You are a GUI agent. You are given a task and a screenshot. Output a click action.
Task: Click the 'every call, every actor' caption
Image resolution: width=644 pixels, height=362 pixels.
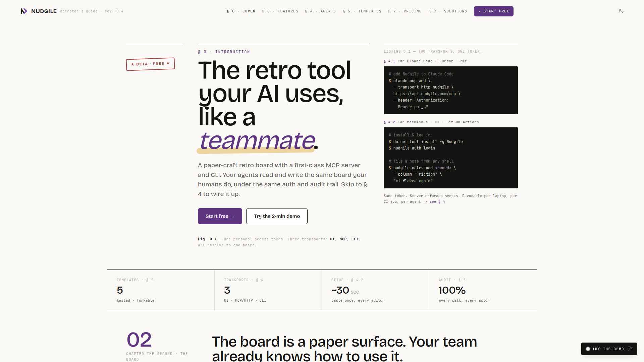click(464, 301)
